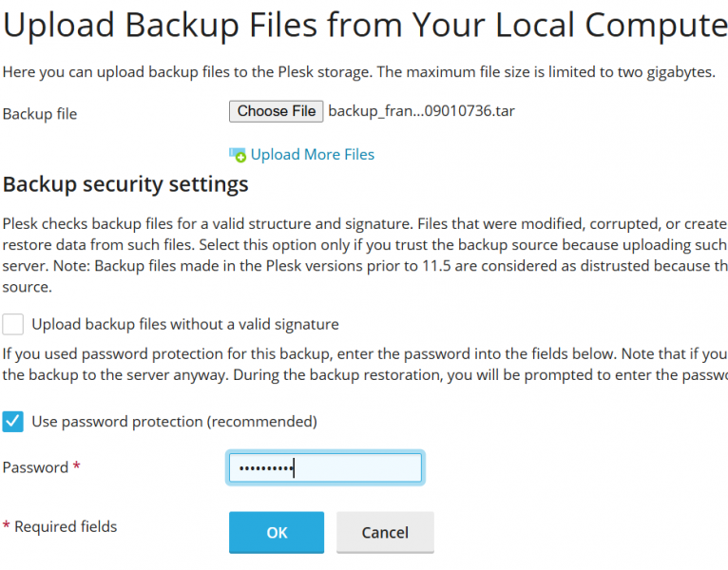Image resolution: width=728 pixels, height=570 pixels.
Task: Click the Upload More Files plus icon
Action: point(238,155)
